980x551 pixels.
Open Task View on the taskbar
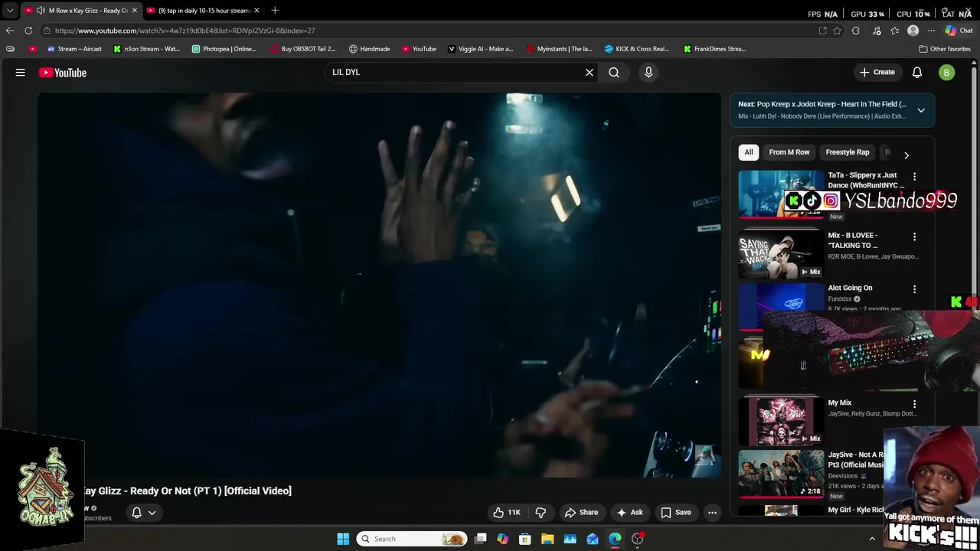tap(480, 539)
